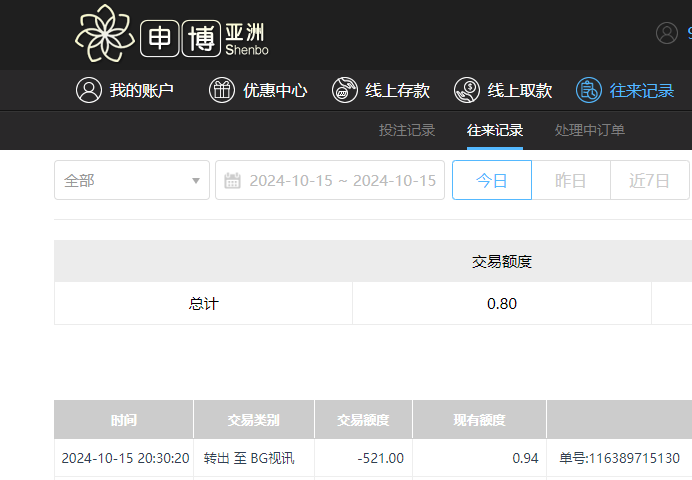Click the timestamp 2024-10-15 20:30:20
Image resolution: width=692 pixels, height=480 pixels.
click(x=125, y=458)
